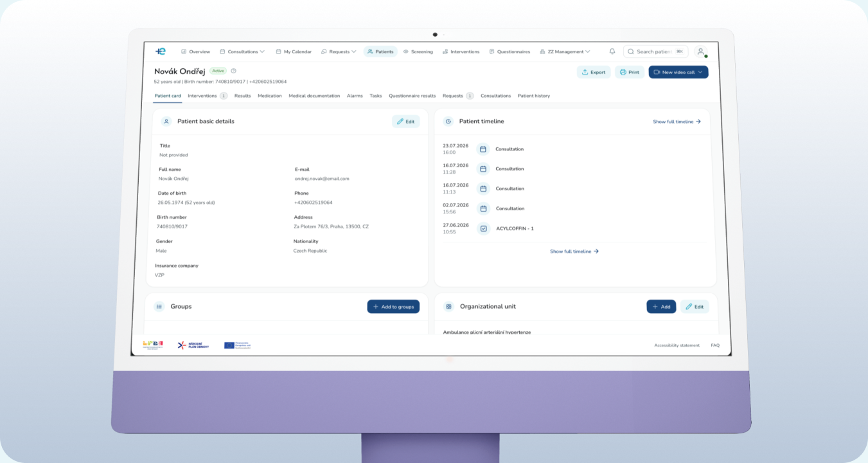This screenshot has height=463, width=868.
Task: Open My Calendar from the navigation
Action: 294,51
